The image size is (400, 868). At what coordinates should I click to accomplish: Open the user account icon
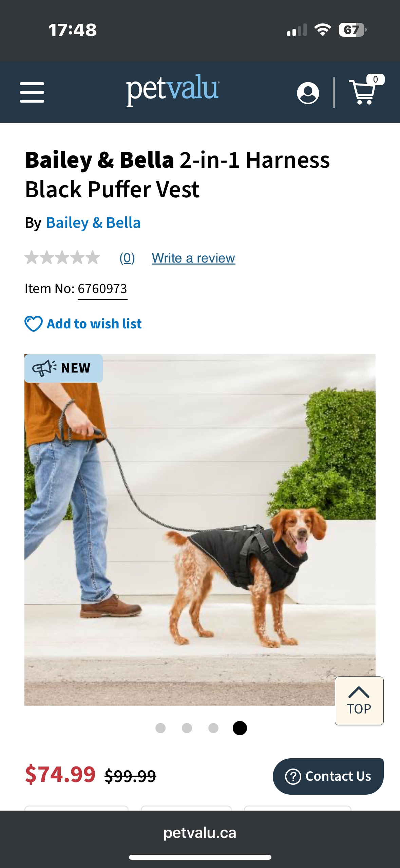pyautogui.click(x=308, y=93)
